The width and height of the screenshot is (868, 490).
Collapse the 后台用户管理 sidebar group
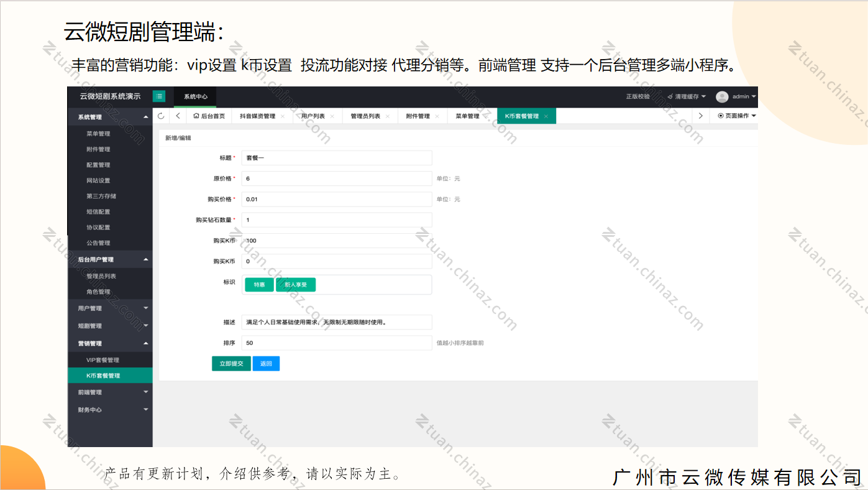[110, 259]
